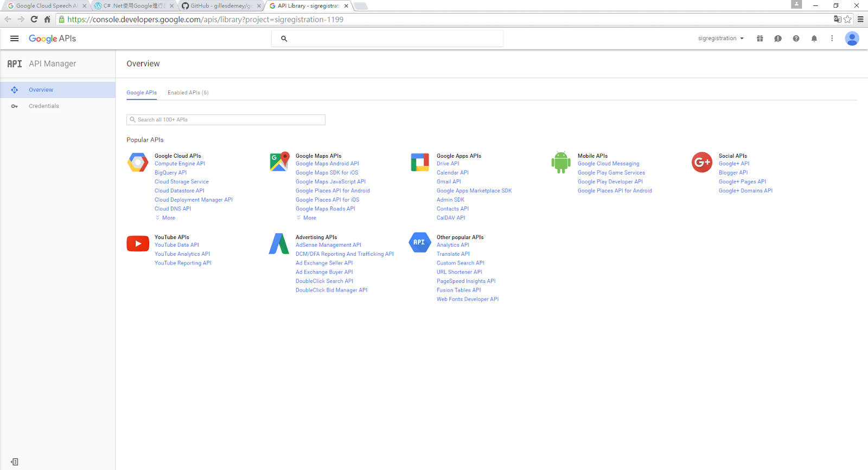Click the top console search box
Viewport: 868px width, 470px height.
387,38
